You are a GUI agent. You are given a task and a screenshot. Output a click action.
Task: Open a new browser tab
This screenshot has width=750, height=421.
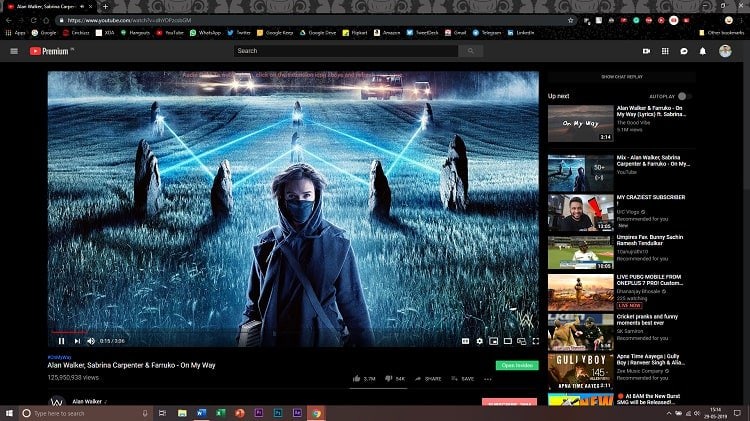click(x=105, y=7)
